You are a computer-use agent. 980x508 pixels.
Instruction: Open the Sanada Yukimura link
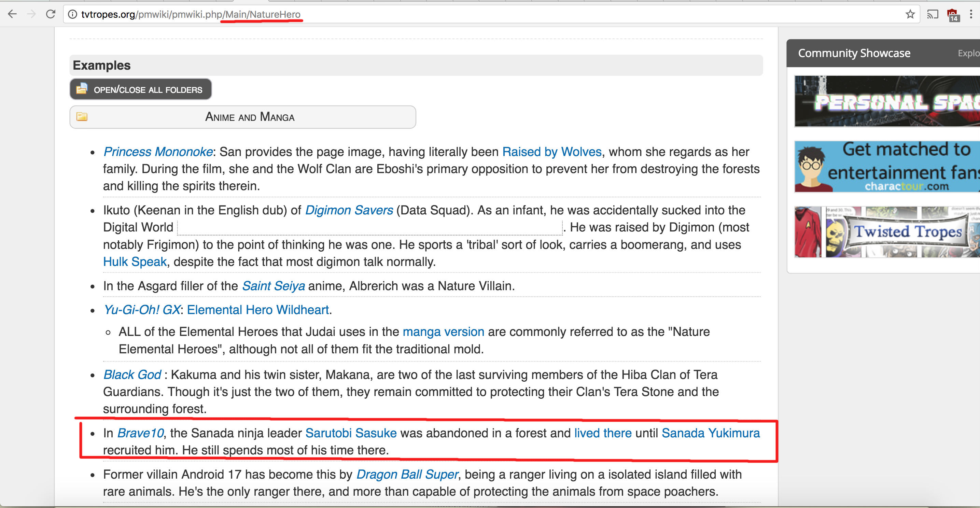[x=711, y=433]
